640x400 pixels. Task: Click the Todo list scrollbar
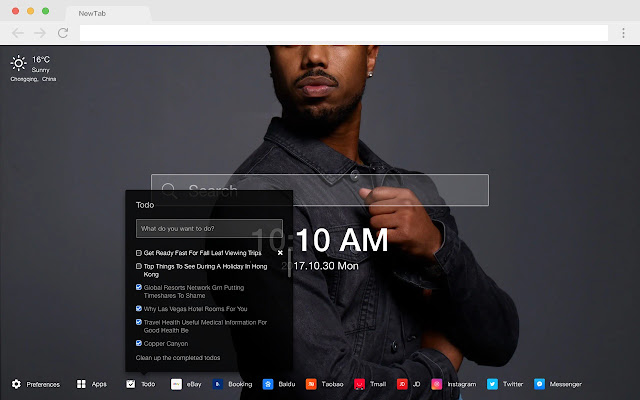pyautogui.click(x=289, y=263)
